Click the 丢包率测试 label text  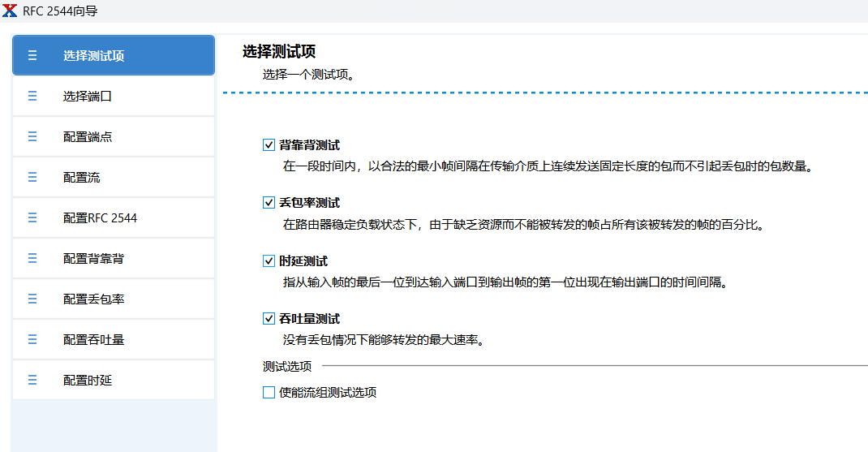pos(309,203)
